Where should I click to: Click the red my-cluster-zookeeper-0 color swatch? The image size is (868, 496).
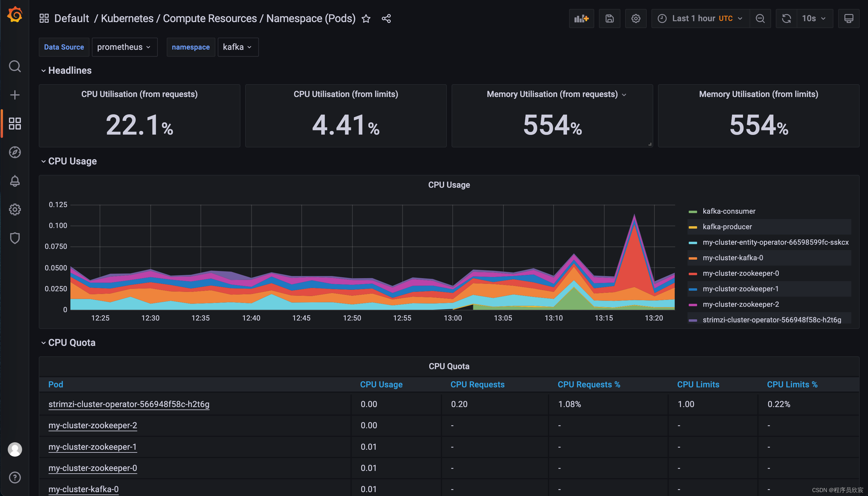click(x=693, y=274)
